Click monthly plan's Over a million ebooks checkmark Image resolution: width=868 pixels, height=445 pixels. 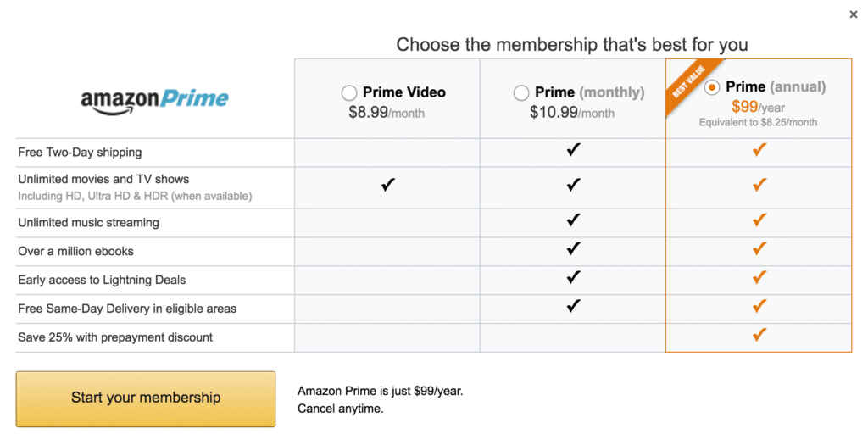pyautogui.click(x=573, y=250)
